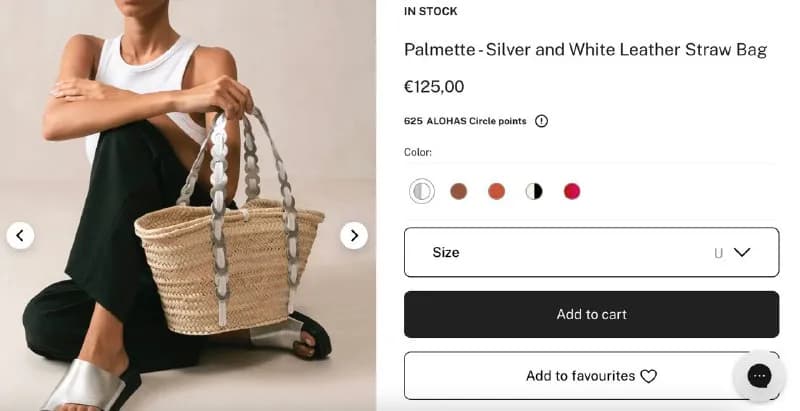Image resolution: width=800 pixels, height=411 pixels.
Task: Open the chat support bubble
Action: point(759,376)
